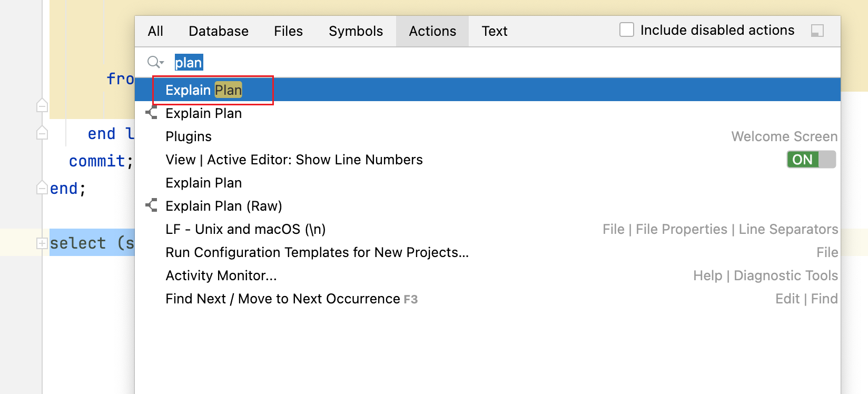The width and height of the screenshot is (868, 394).
Task: Open Activity Monitor... action
Action: pyautogui.click(x=221, y=275)
